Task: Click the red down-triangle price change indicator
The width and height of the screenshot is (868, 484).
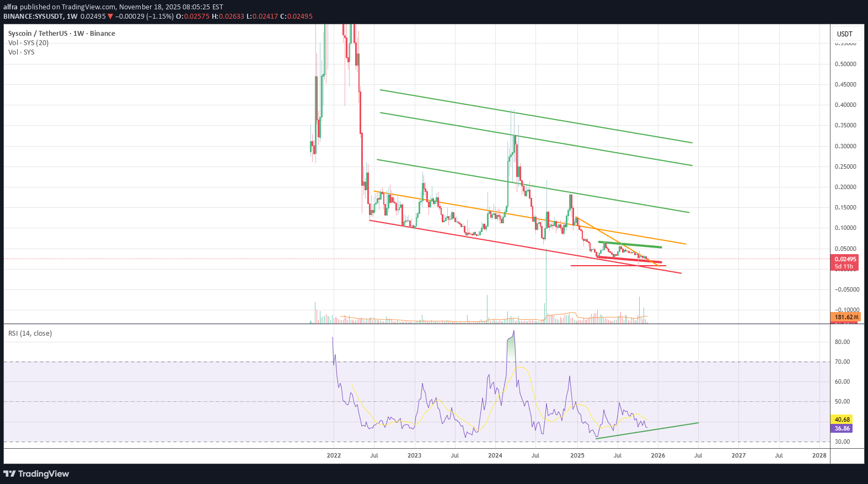Action: pos(110,17)
